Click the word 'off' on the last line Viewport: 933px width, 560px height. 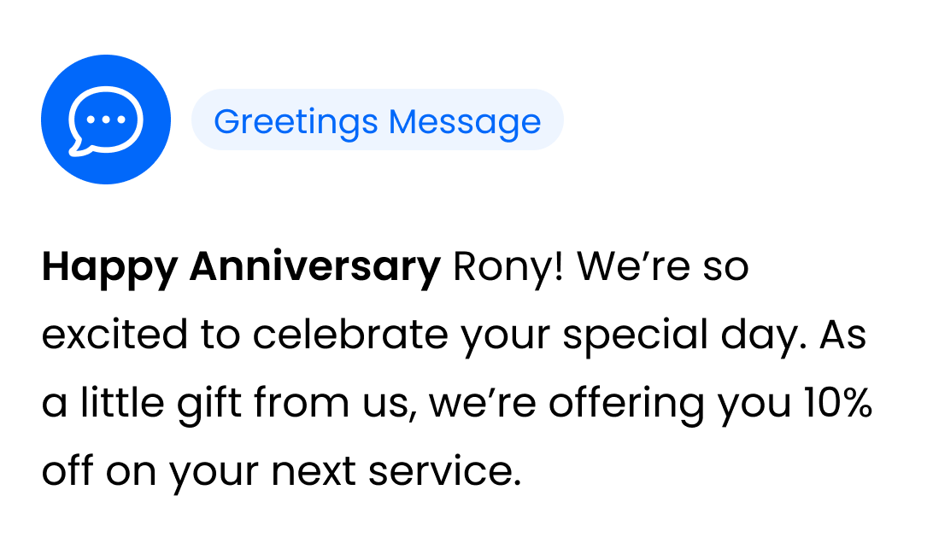(x=67, y=470)
